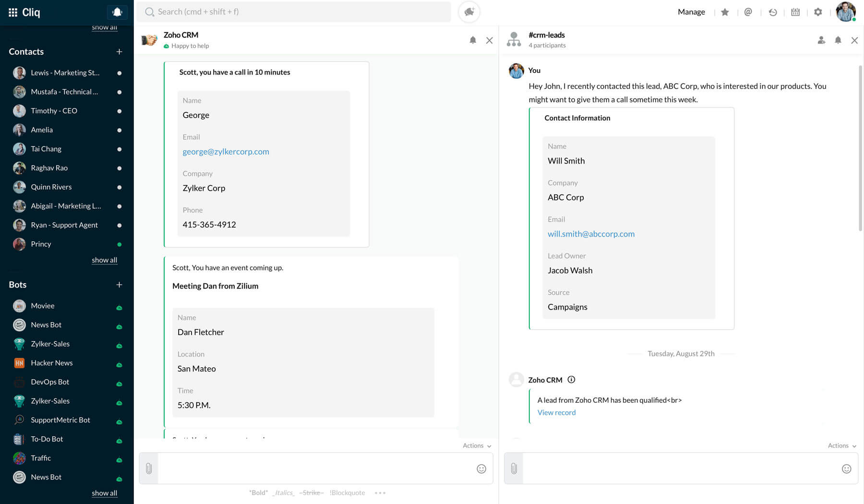
Task: Click the notification bell beside Cliq logo
Action: tap(117, 12)
